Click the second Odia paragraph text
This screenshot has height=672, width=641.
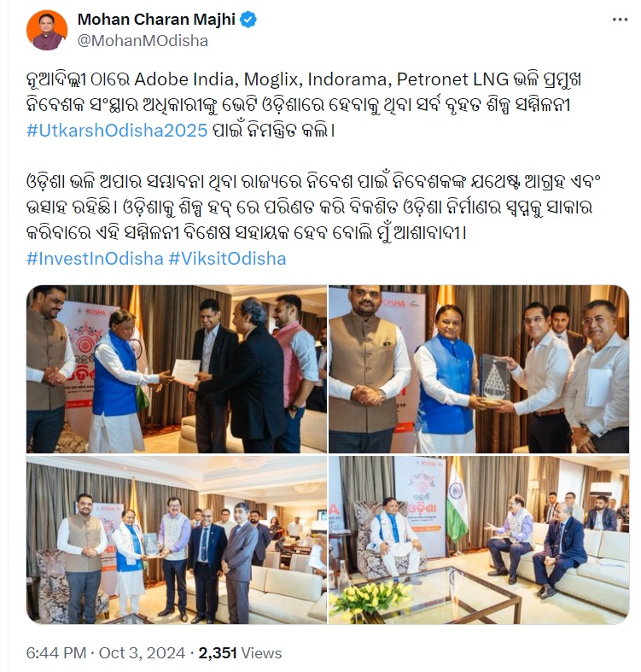(312, 207)
